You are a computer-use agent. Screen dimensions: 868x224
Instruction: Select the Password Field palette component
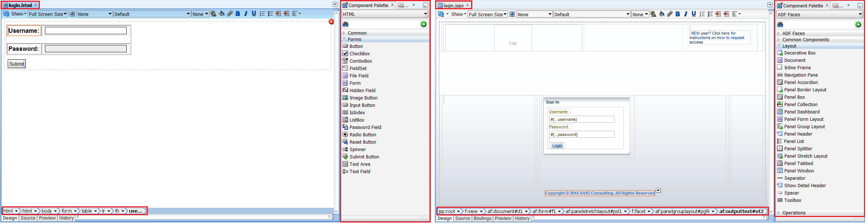coord(365,127)
